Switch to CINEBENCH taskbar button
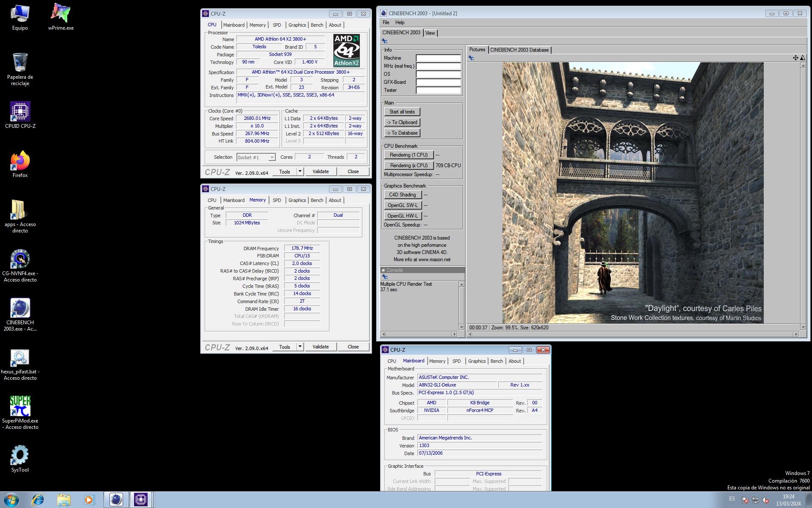 pyautogui.click(x=116, y=500)
